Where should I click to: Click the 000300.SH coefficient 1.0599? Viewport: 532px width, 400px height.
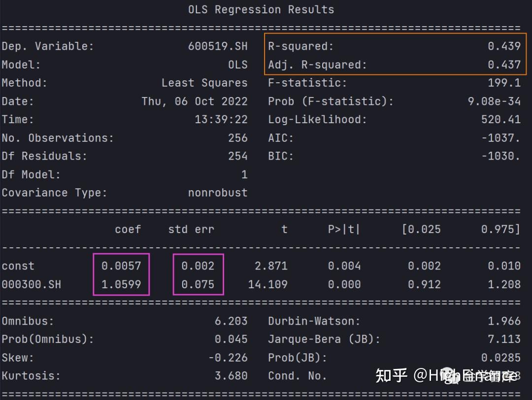(121, 284)
